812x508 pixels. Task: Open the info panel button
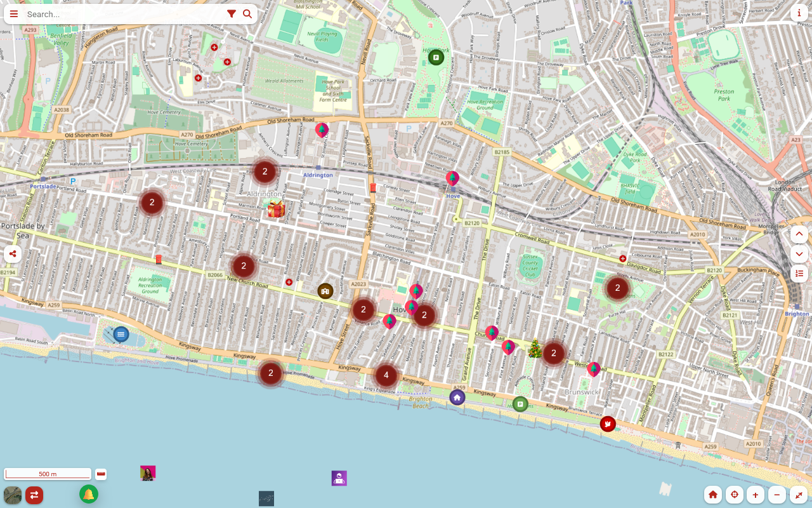click(799, 13)
